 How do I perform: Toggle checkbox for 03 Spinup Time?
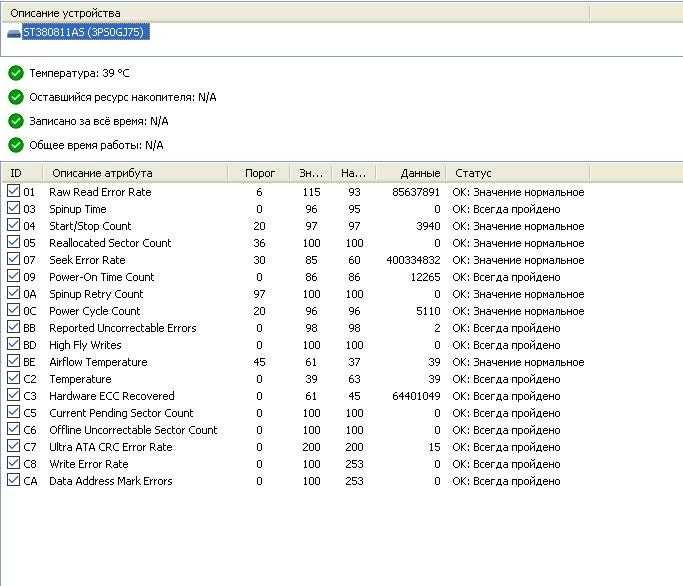pos(14,208)
